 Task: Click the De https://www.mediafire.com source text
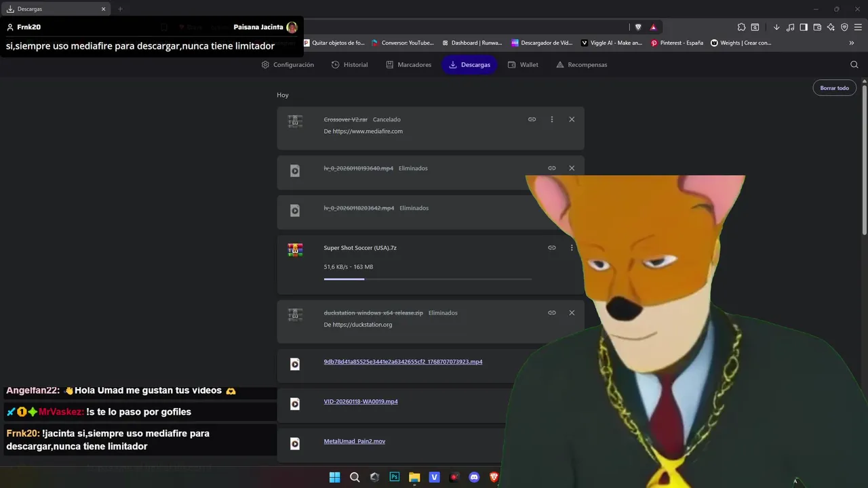[x=363, y=131]
